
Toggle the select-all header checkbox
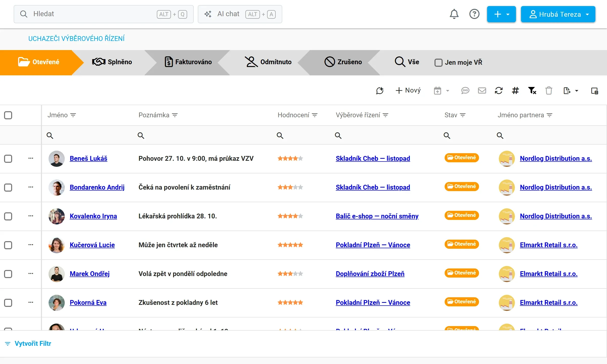pyautogui.click(x=8, y=115)
